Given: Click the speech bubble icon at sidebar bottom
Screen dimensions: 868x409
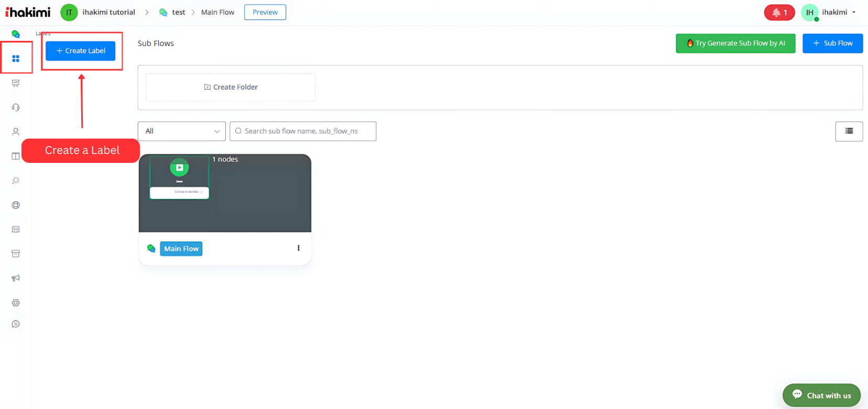Looking at the screenshot, I should (16, 324).
